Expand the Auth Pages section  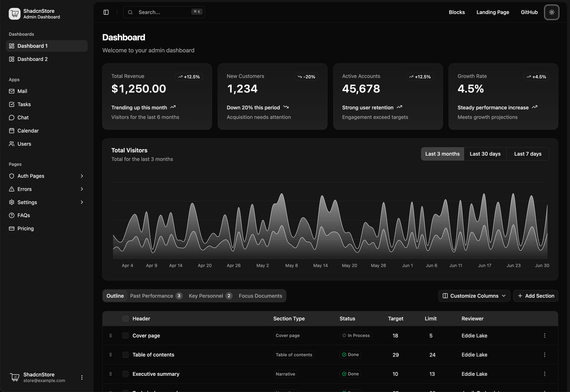pyautogui.click(x=47, y=176)
